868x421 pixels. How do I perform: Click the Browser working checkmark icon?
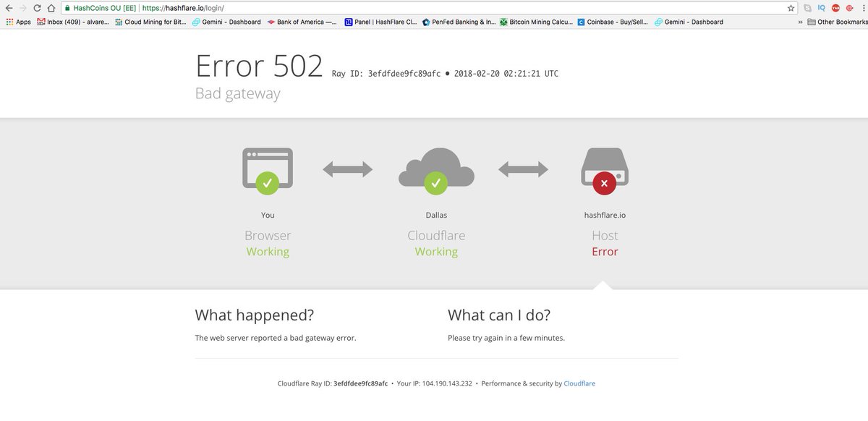click(268, 183)
